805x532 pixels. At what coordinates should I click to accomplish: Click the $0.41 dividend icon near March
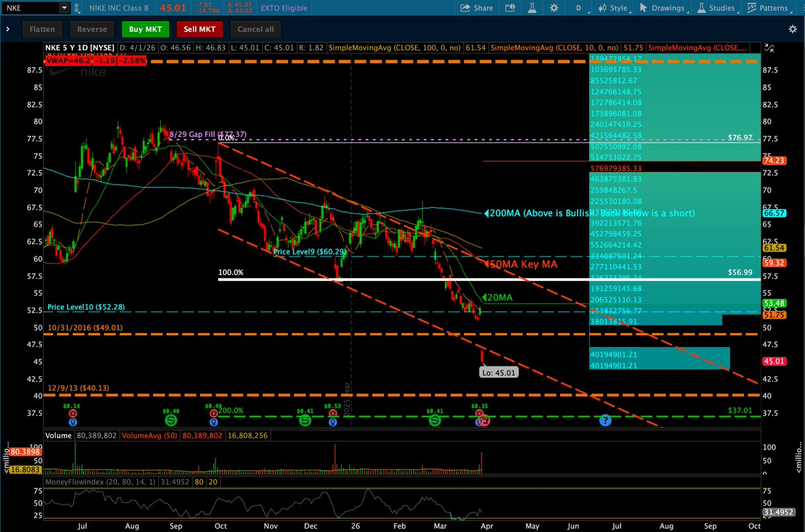pyautogui.click(x=435, y=420)
